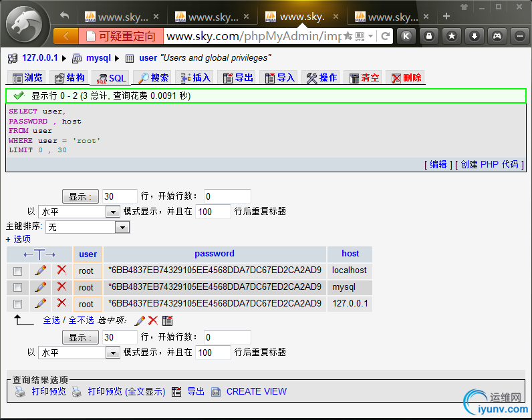Edit row with host mysql
The width and height of the screenshot is (532, 420).
(40, 287)
